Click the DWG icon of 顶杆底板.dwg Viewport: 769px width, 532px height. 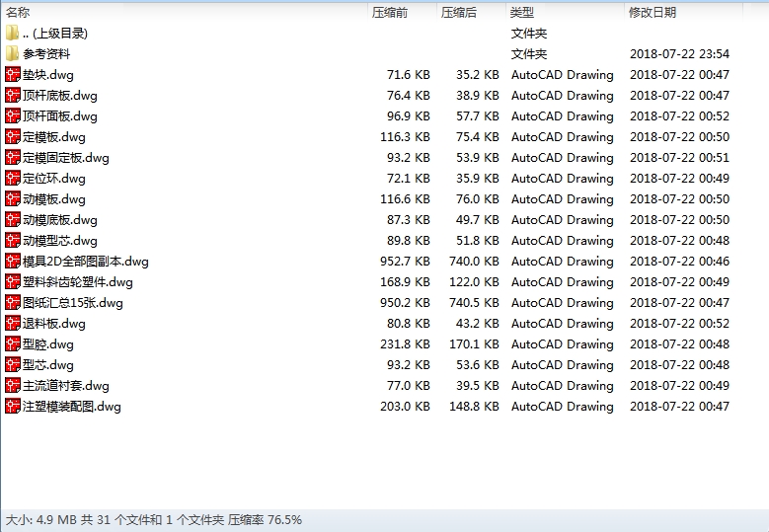12,95
